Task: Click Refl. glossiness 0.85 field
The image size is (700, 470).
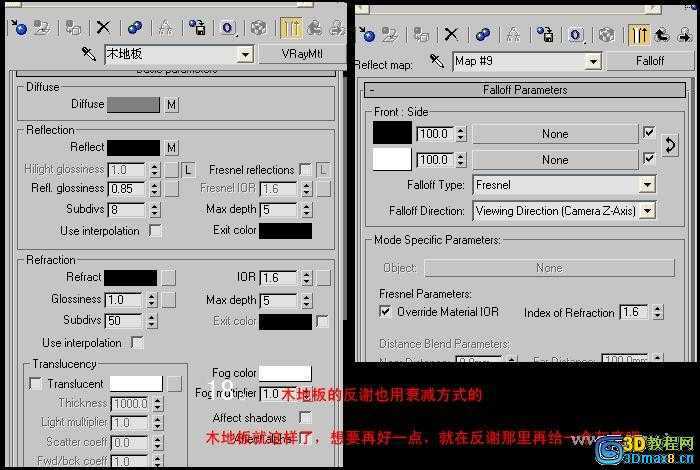Action: click(127, 188)
